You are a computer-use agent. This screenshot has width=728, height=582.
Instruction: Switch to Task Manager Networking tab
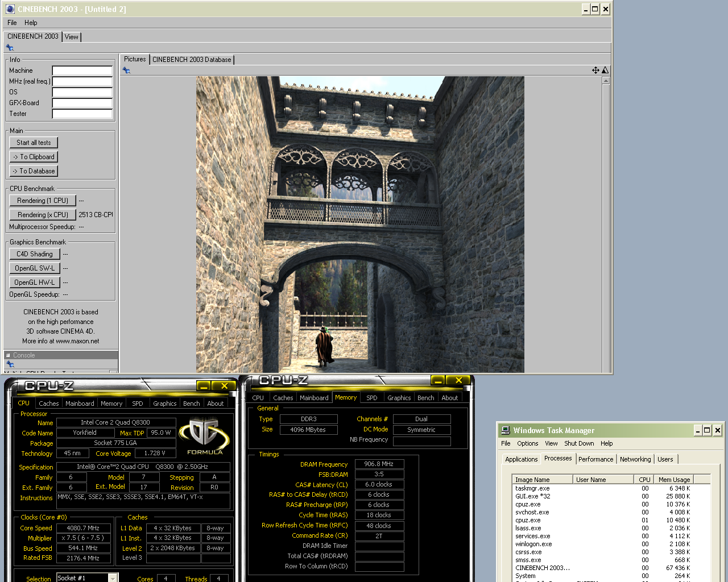pyautogui.click(x=635, y=459)
